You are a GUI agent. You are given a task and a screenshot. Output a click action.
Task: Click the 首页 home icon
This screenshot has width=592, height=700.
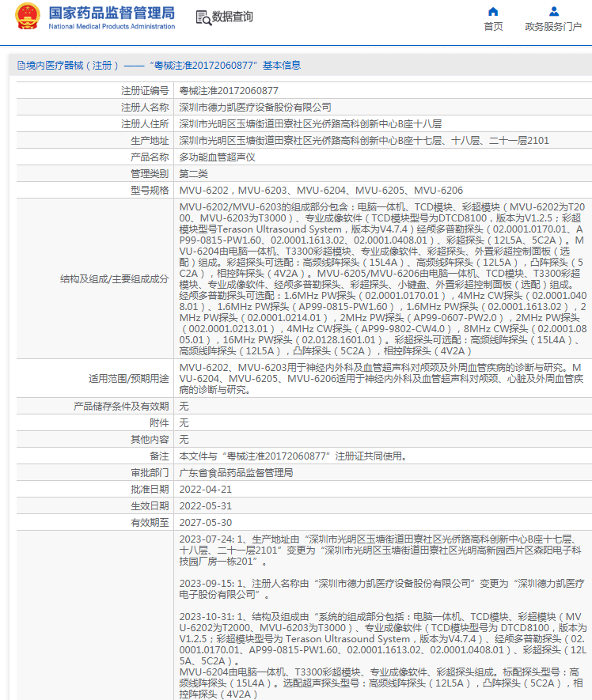coord(493,12)
